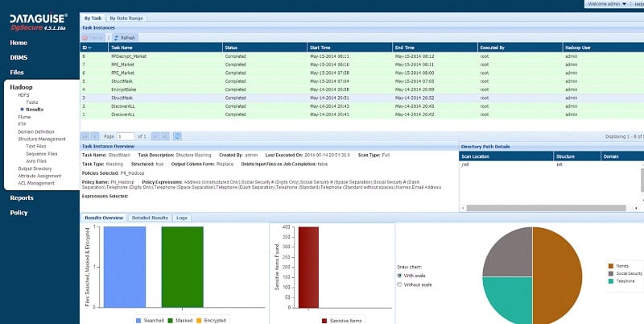The width and height of the screenshot is (644, 324).
Task: Sort by the Status column header
Action: pyautogui.click(x=265, y=48)
